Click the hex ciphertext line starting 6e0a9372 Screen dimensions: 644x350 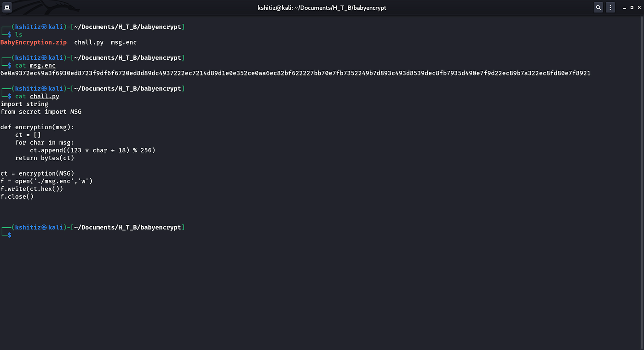tap(295, 73)
